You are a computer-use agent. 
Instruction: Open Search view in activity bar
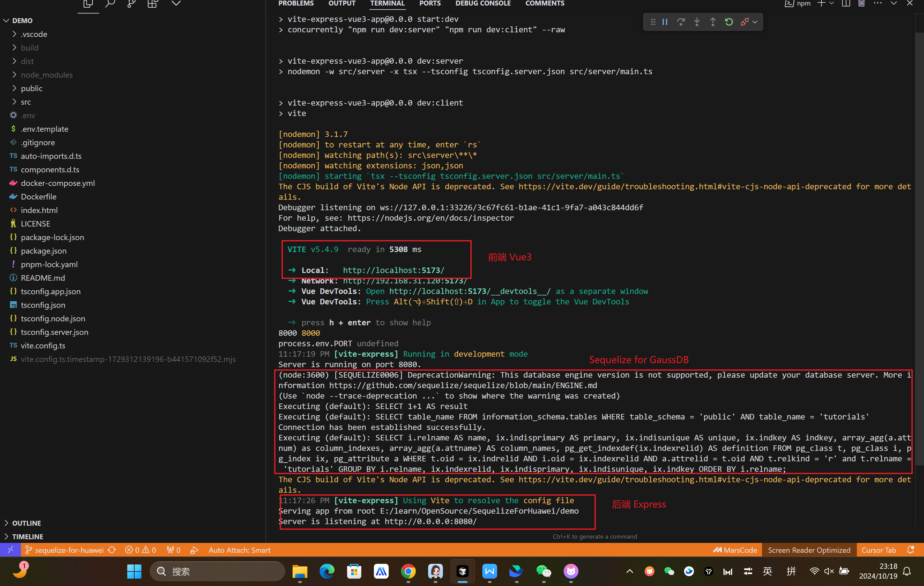coord(110,4)
